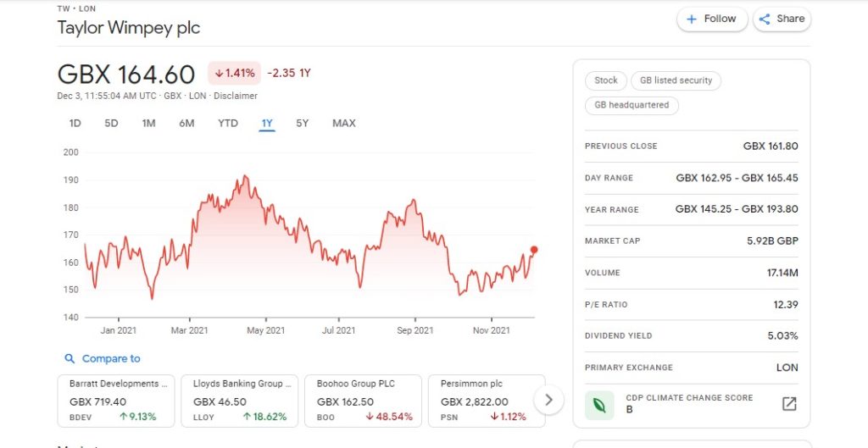Click the Sep 2021 axis label
The image size is (868, 448).
pos(415,331)
